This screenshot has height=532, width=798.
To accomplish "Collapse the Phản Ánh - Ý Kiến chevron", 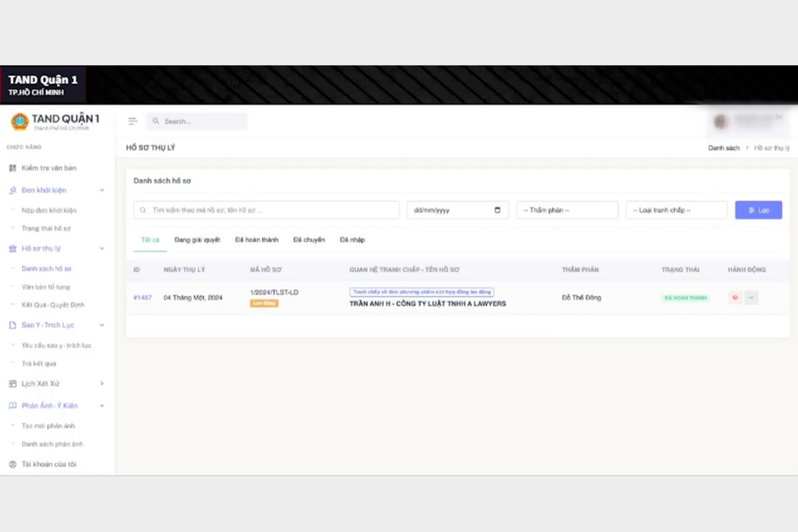I will tap(102, 406).
